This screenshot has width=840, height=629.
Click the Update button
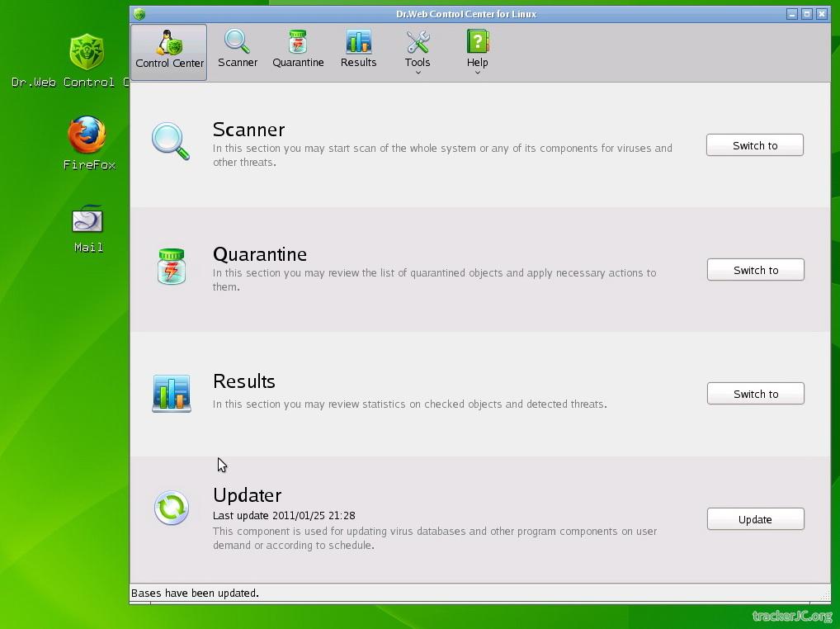pyautogui.click(x=755, y=519)
